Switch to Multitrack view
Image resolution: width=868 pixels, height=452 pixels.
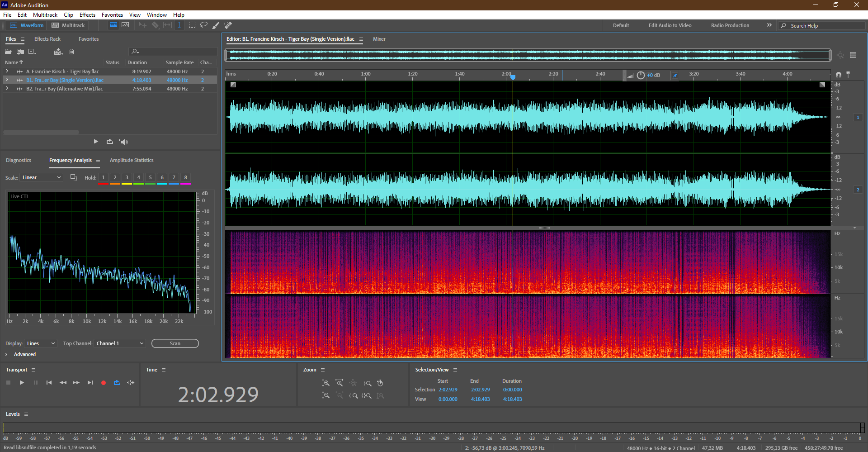(68, 25)
